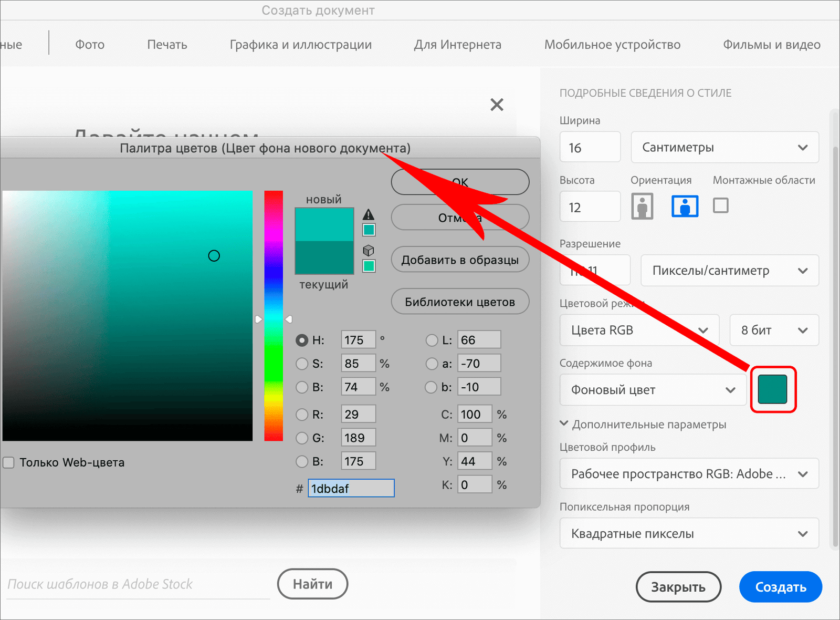Switch to the Фото tab
Viewport: 840px width, 620px height.
click(x=90, y=45)
